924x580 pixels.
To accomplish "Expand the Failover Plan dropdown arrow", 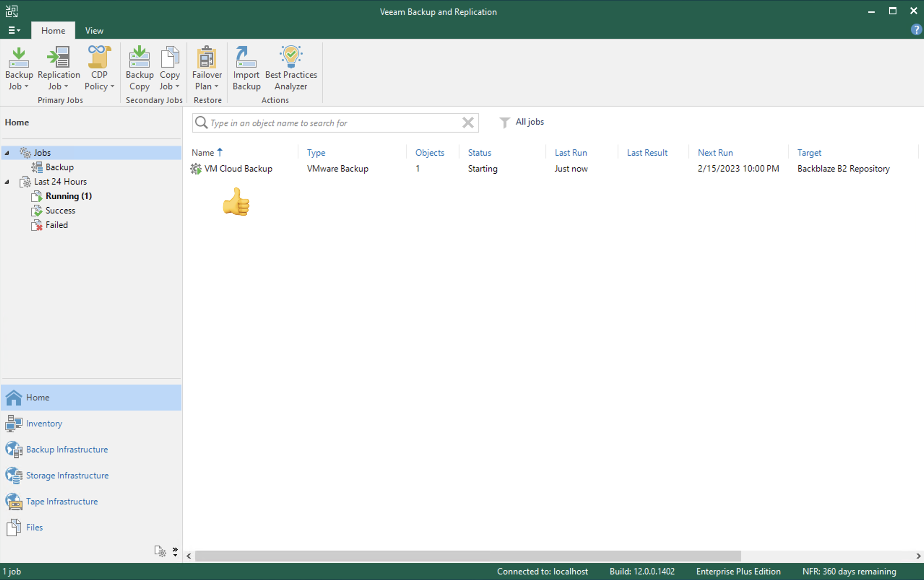I will pos(216,86).
